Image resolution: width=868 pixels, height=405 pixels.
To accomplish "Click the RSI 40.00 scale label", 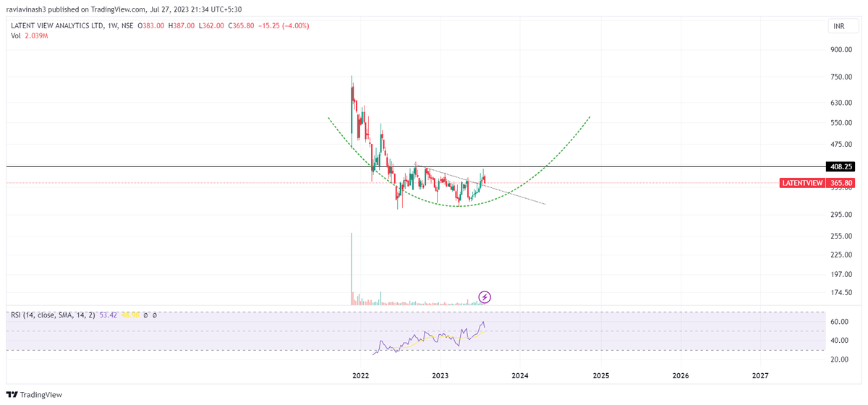I will 839,341.
